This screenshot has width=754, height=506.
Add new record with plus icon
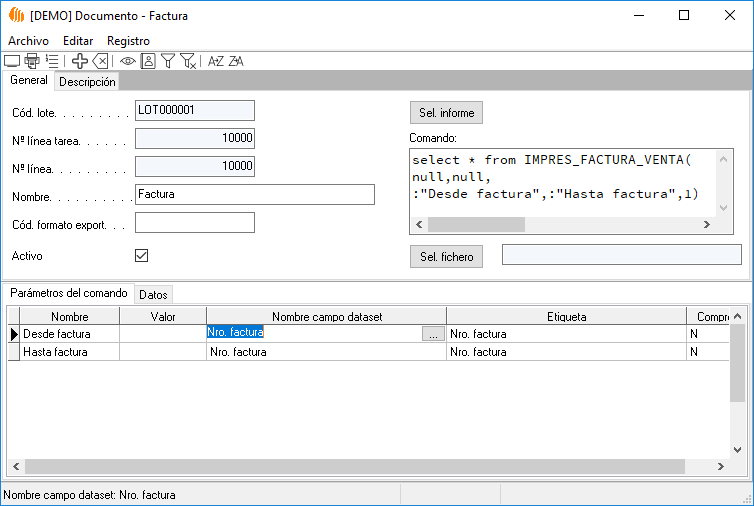click(80, 61)
